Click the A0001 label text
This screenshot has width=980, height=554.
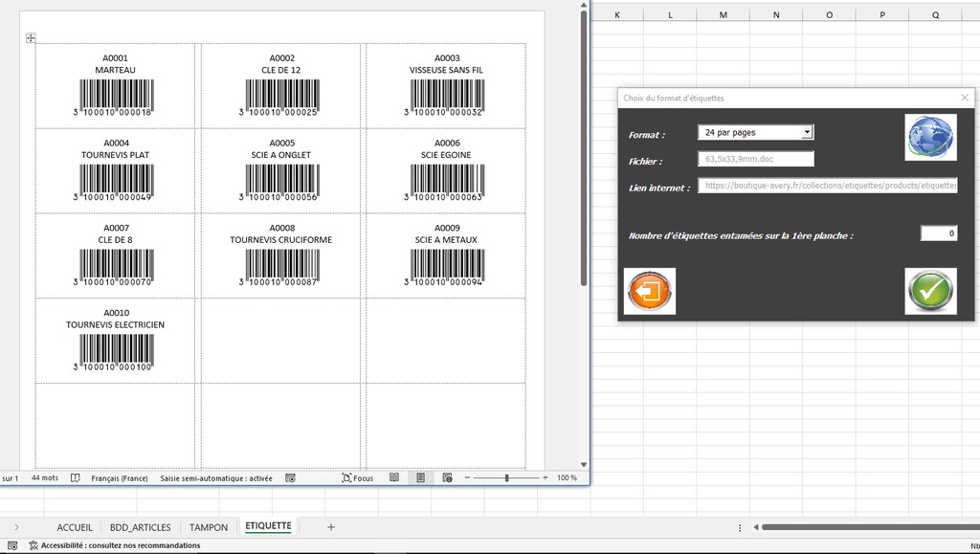tap(116, 58)
